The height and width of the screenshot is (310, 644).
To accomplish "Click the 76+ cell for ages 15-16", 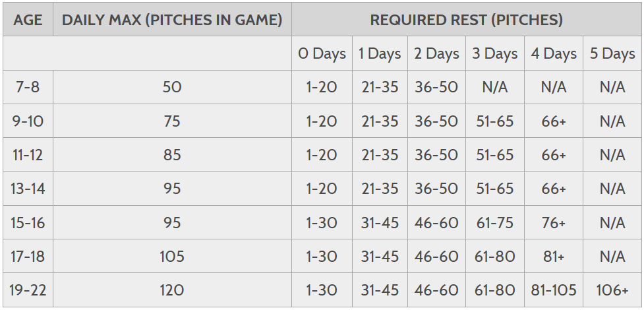I will point(554,222).
